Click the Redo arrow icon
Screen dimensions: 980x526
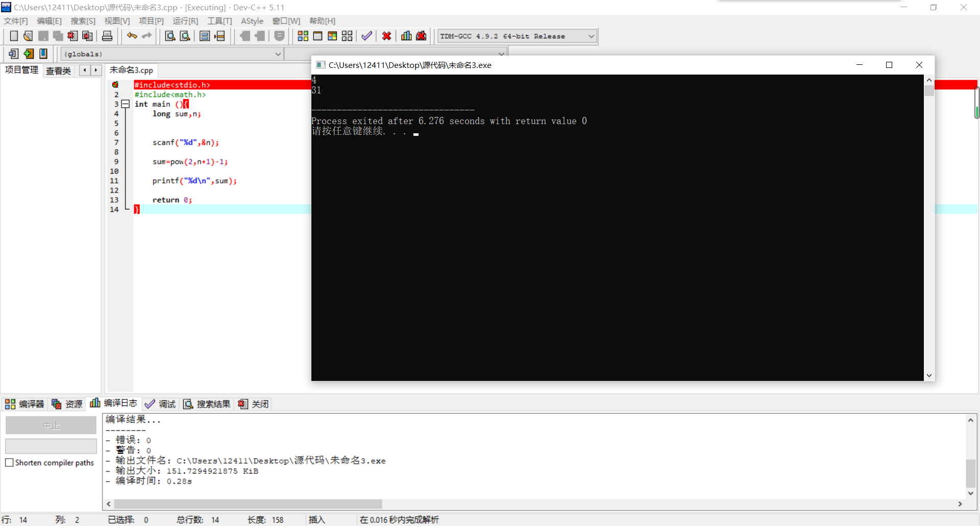pos(147,36)
